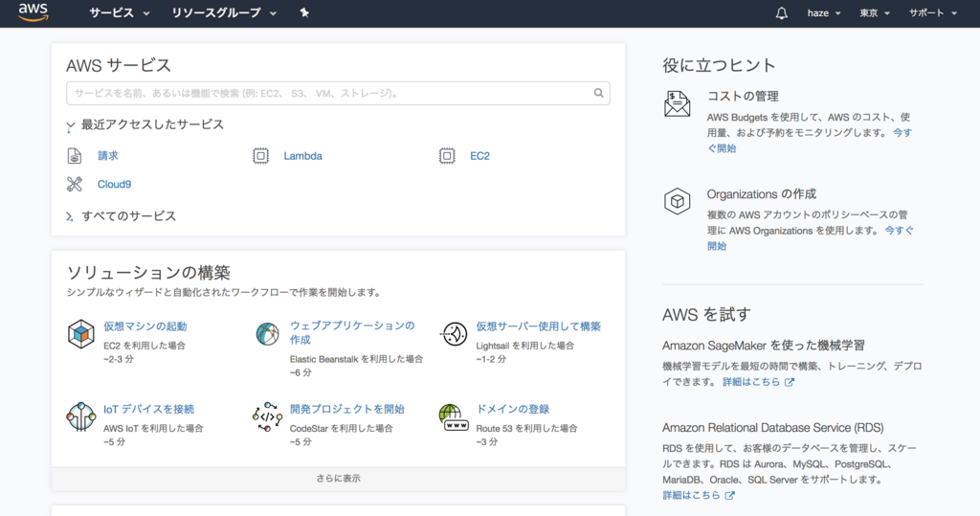Click the external link icon after RDS 詳細はこちら

point(729,495)
